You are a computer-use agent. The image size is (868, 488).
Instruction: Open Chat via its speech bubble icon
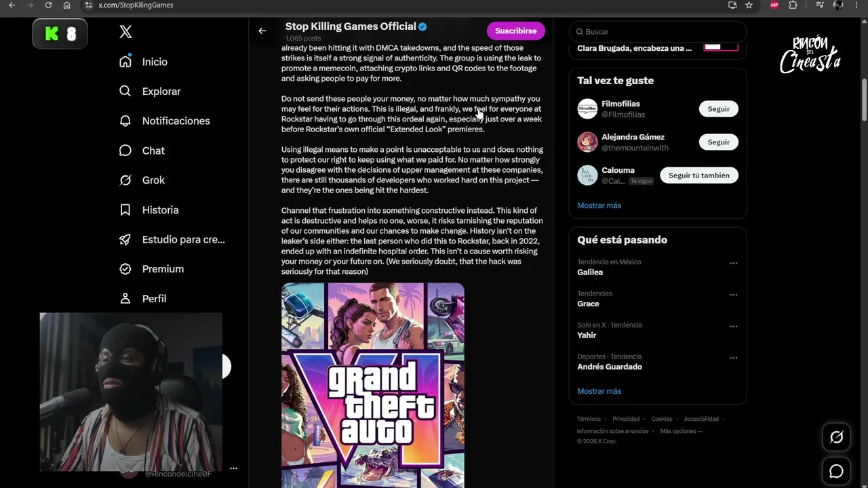point(125,150)
